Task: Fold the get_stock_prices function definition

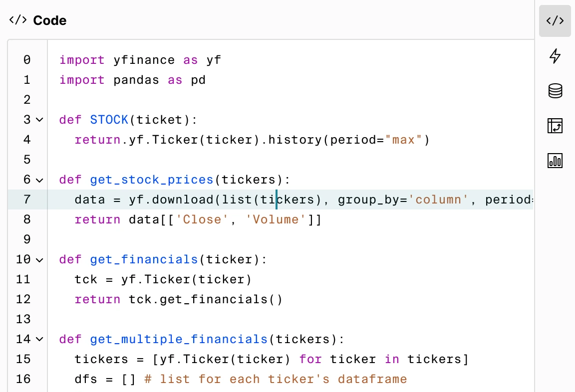Action: tap(39, 180)
